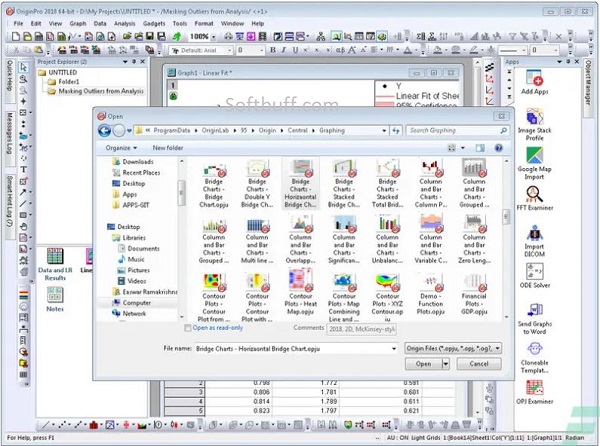Click Central in the address path
600x446 pixels.
pos(297,130)
